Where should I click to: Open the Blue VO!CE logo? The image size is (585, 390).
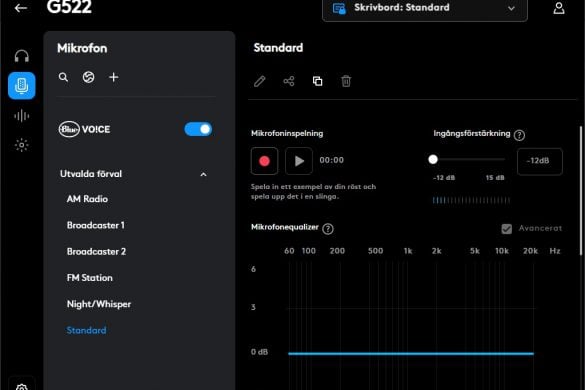84,129
